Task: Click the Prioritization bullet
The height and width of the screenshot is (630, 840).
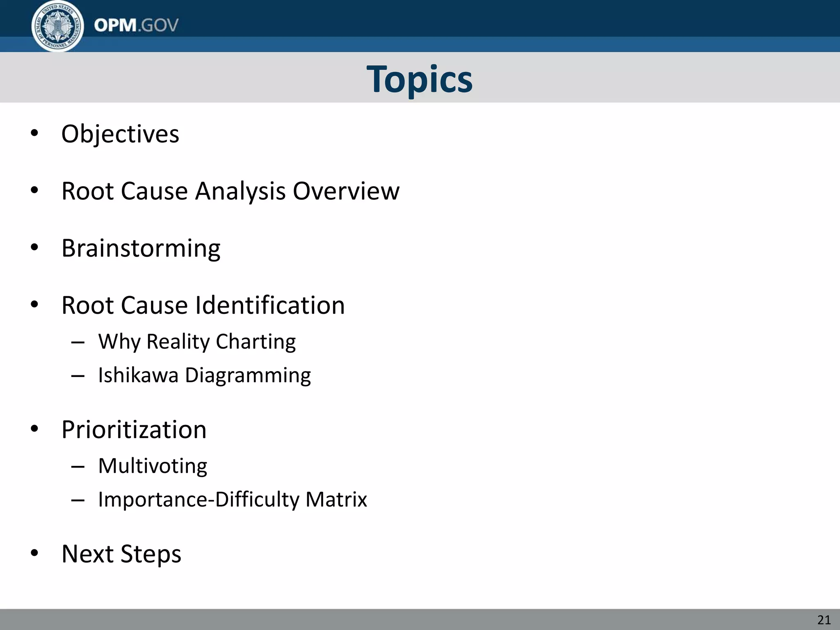Action: [134, 429]
